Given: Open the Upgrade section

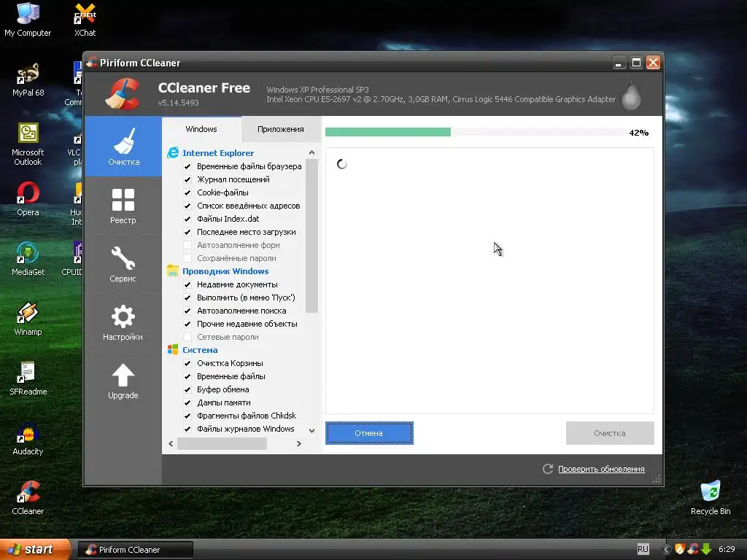Looking at the screenshot, I should tap(123, 381).
